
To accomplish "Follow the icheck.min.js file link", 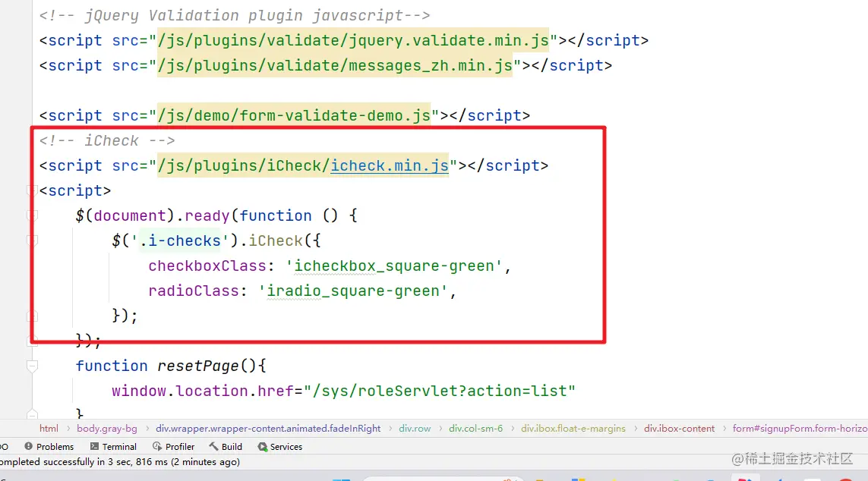I will point(389,165).
